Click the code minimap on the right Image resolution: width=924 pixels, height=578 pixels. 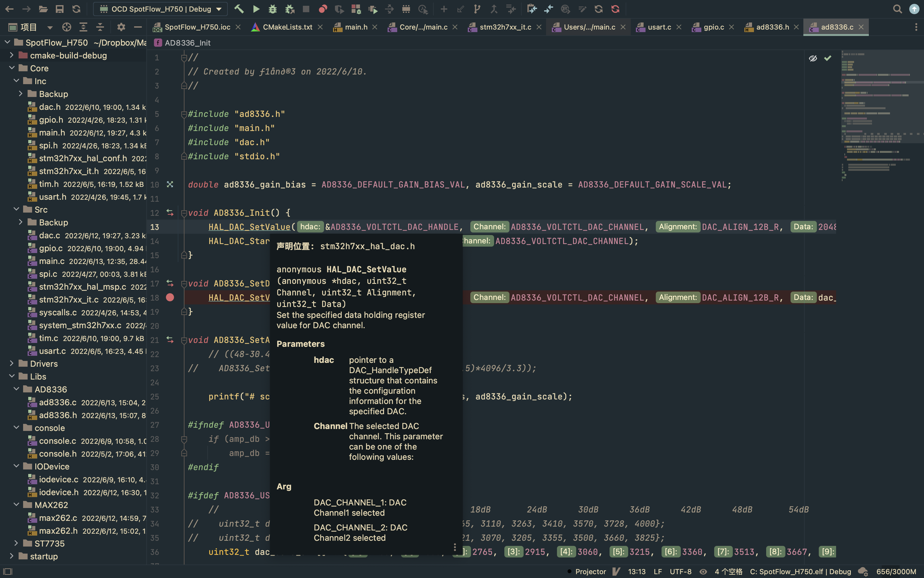coord(882,116)
